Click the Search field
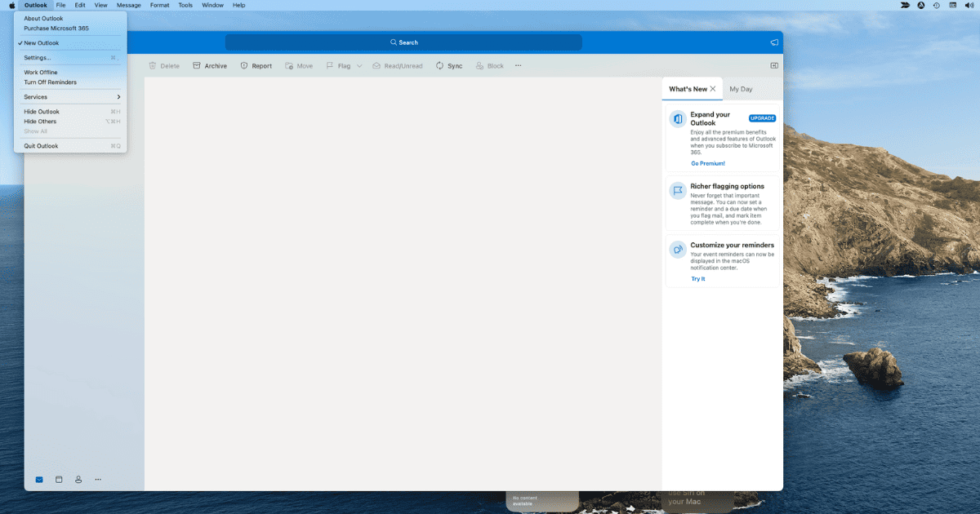Viewport: 980px width, 514px height. coord(403,42)
